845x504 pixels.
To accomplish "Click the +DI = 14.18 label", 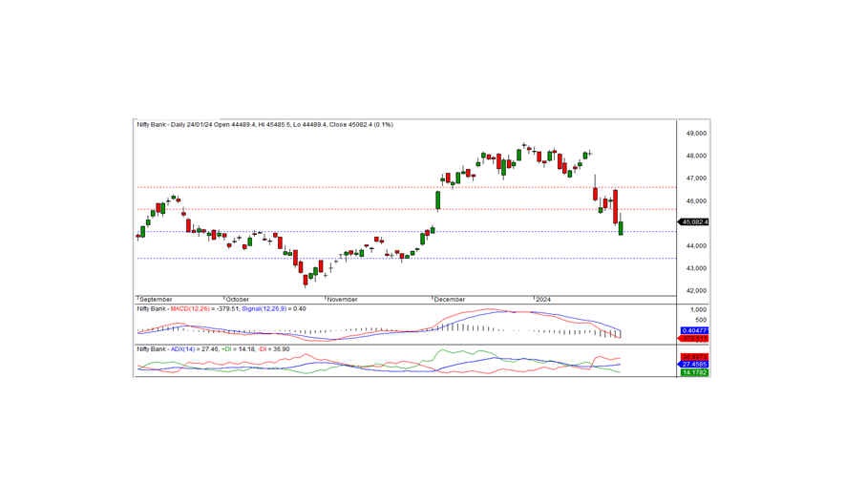I will (237, 349).
